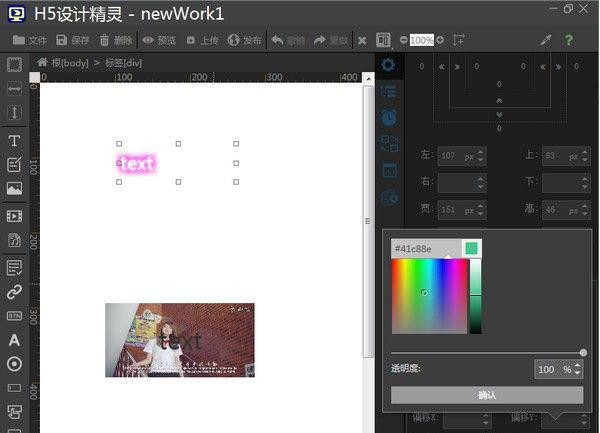Click 保存 (Save) in toolbar
The height and width of the screenshot is (433, 600).
click(x=73, y=40)
